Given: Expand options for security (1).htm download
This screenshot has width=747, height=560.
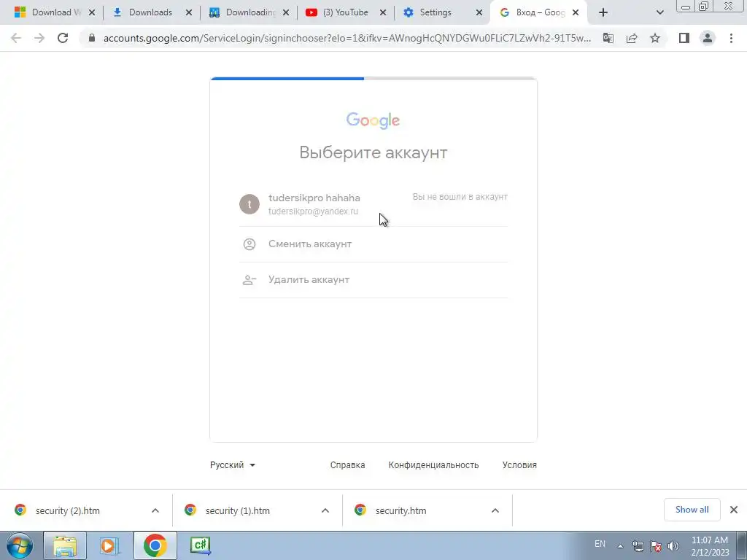Looking at the screenshot, I should (325, 510).
